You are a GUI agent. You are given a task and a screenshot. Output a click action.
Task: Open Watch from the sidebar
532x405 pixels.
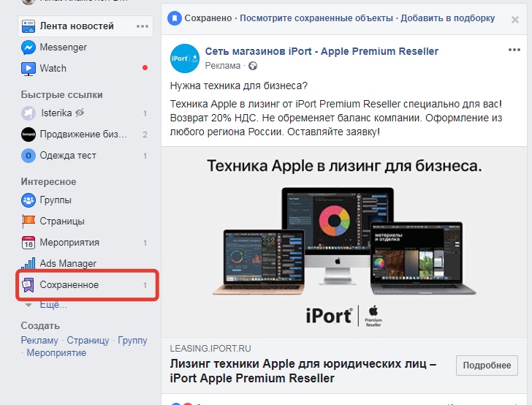[x=53, y=68]
